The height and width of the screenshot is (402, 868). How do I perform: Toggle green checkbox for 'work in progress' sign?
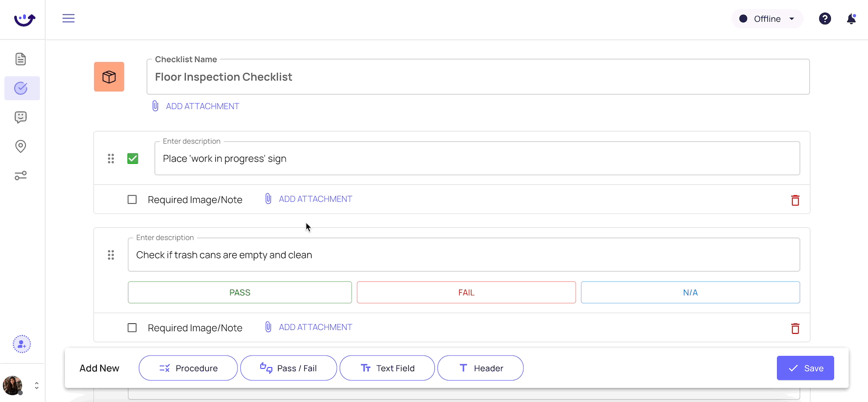tap(133, 158)
